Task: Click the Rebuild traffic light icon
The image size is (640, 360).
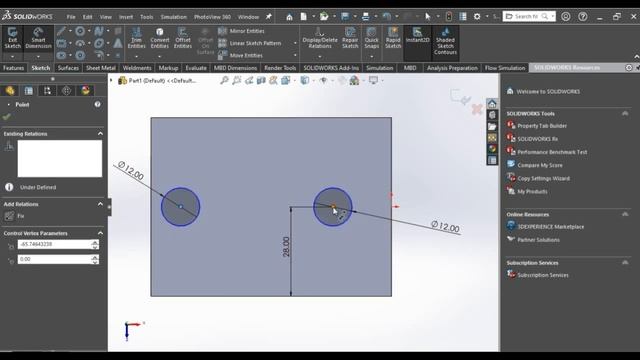Action: [449, 17]
